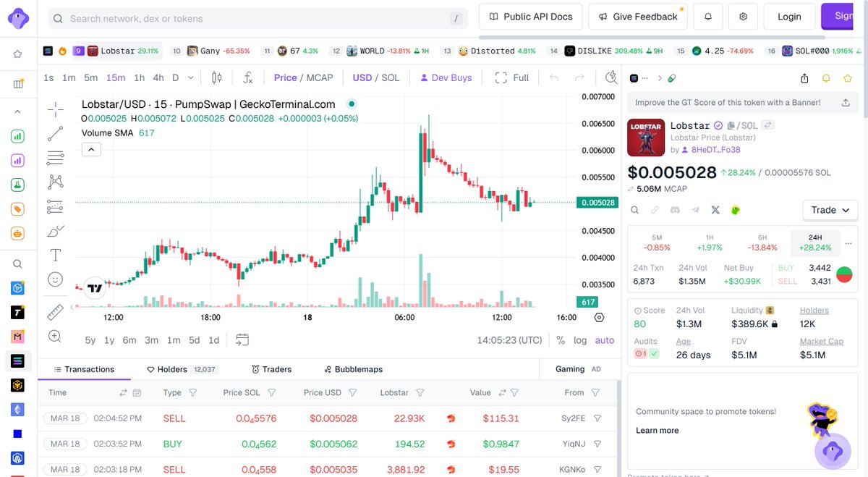This screenshot has height=477, width=868.
Task: Open the Trade dropdown
Action: point(830,210)
